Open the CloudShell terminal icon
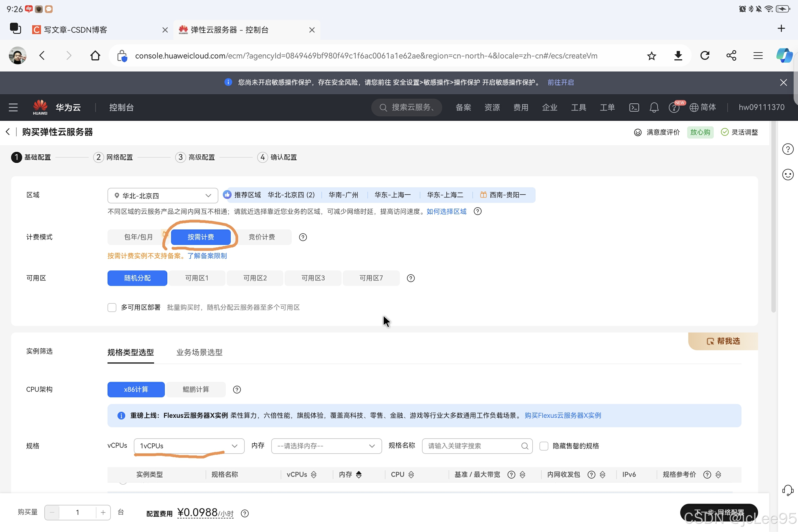Screen dimensions: 798x532 pos(634,108)
